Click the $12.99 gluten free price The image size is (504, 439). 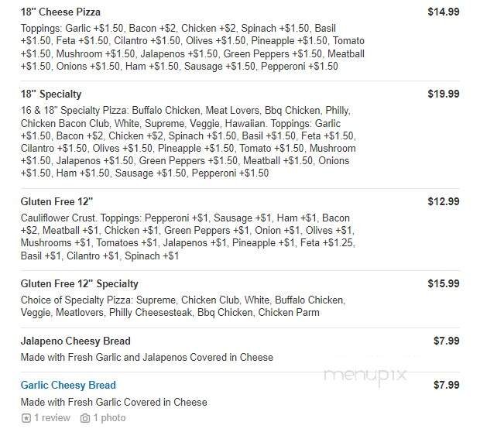[443, 201]
